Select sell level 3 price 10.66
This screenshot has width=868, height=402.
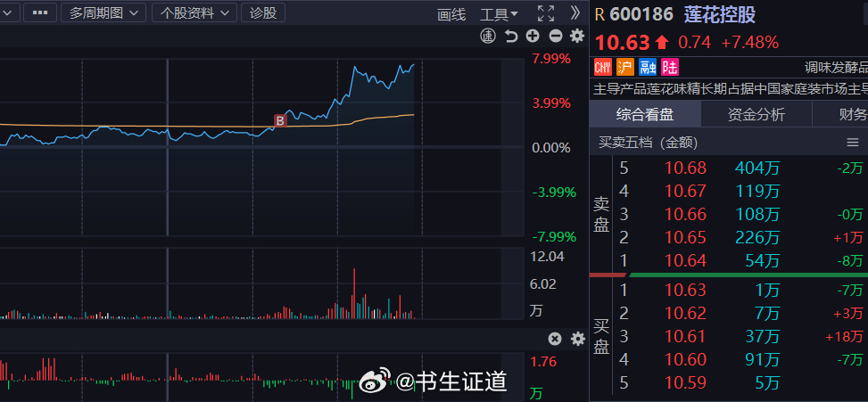click(x=685, y=214)
